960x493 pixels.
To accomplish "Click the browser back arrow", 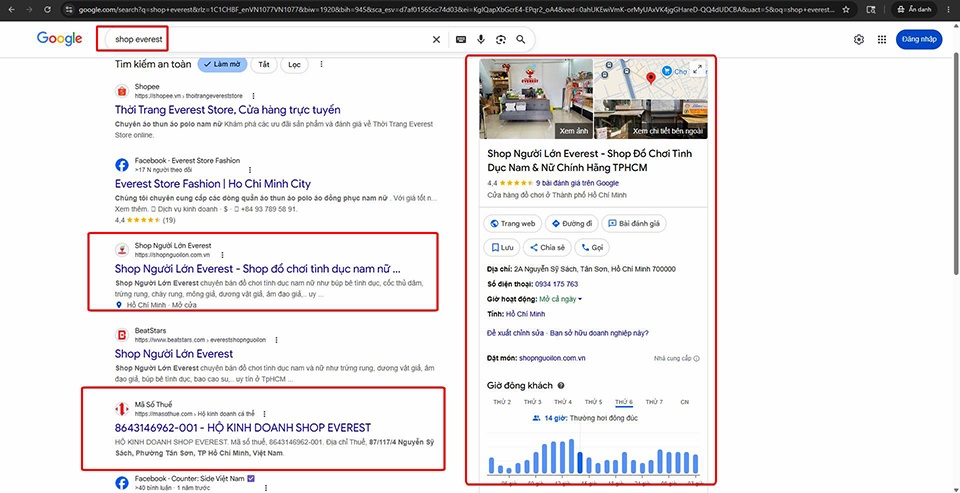I will [x=12, y=10].
